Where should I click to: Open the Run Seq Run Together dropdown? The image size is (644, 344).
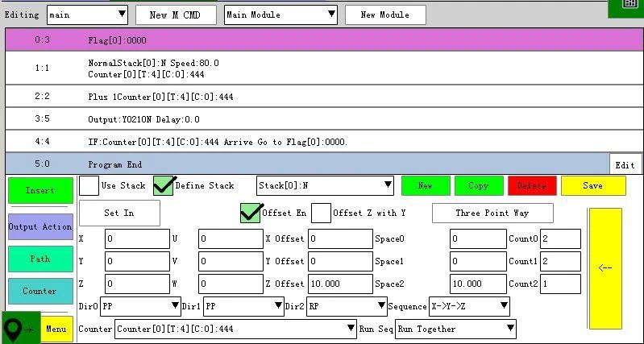[455, 329]
